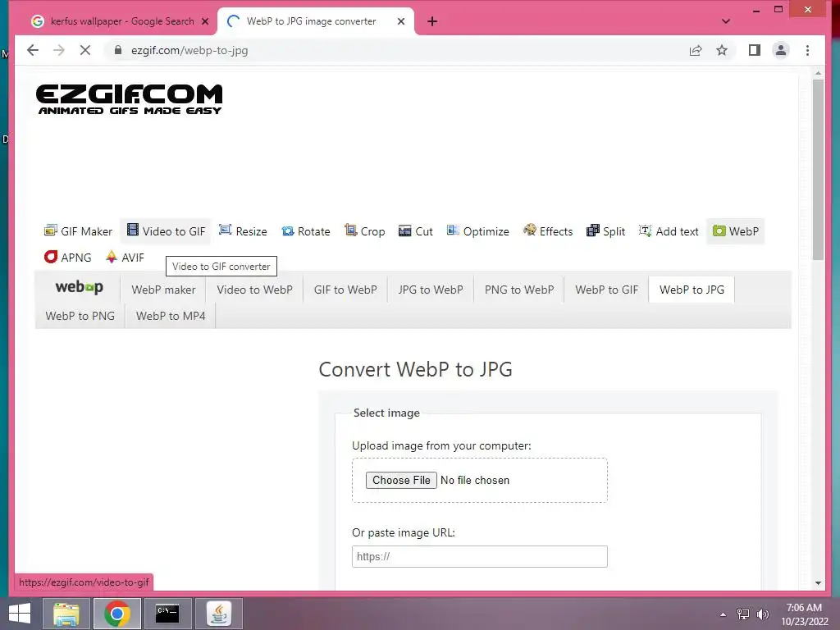The height and width of the screenshot is (630, 840).
Task: Open Video to GIF converter
Action: pyautogui.click(x=166, y=231)
